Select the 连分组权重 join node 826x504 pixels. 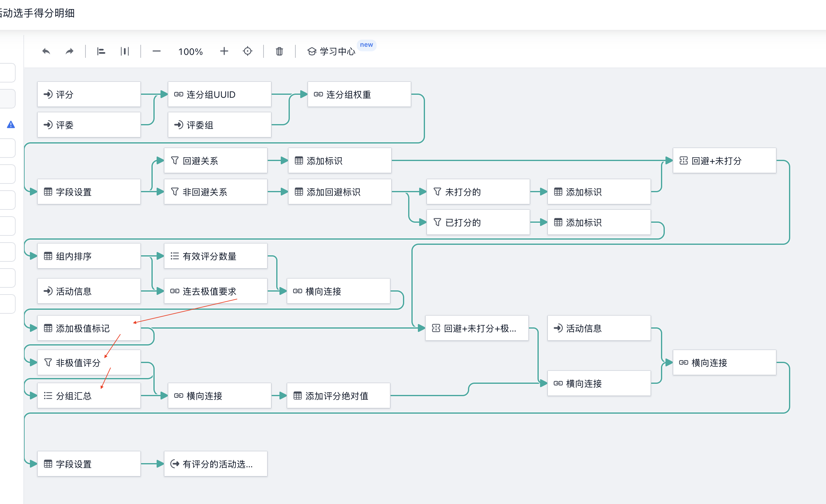pyautogui.click(x=359, y=94)
